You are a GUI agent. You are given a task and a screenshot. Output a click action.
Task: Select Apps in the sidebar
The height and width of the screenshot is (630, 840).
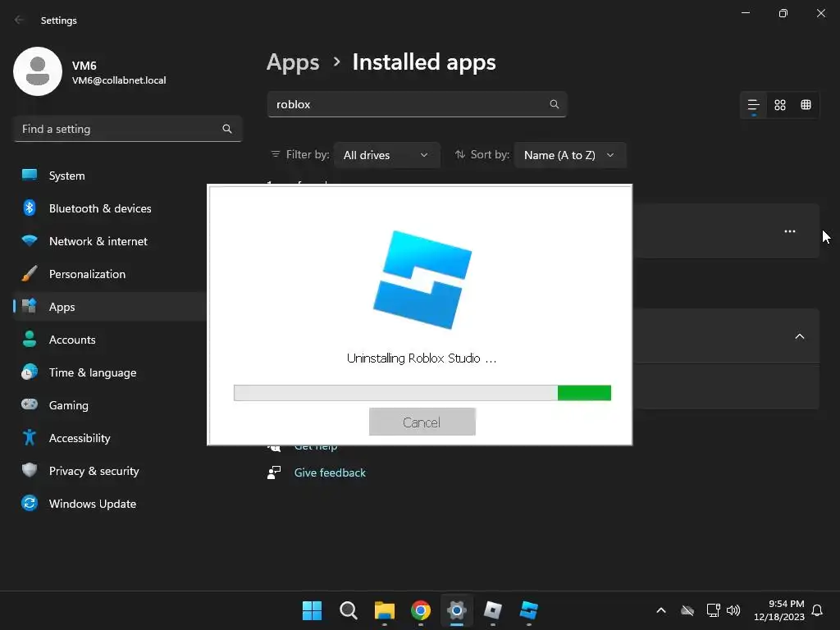tap(110, 307)
